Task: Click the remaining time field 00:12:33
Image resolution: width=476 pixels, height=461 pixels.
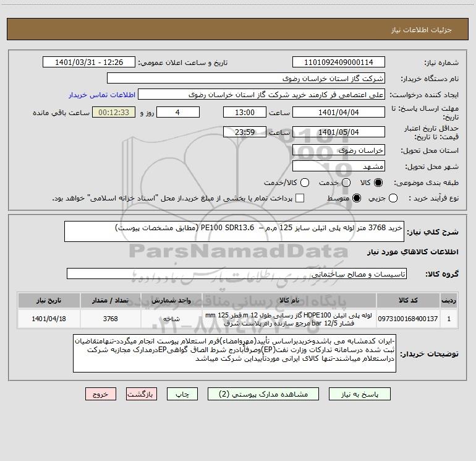Action: 114,112
